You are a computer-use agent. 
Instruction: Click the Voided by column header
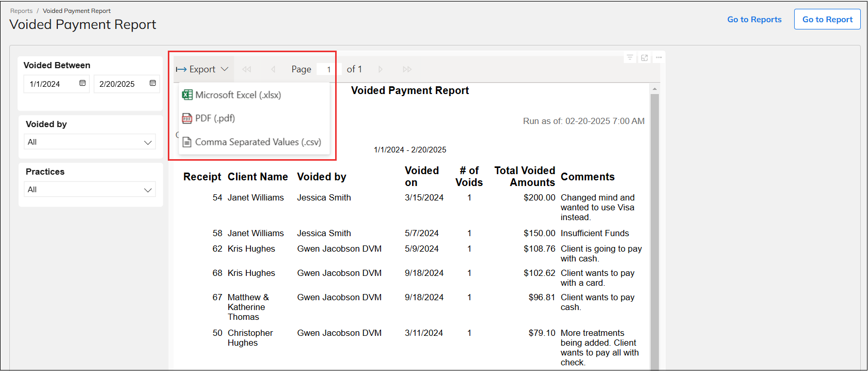(322, 177)
